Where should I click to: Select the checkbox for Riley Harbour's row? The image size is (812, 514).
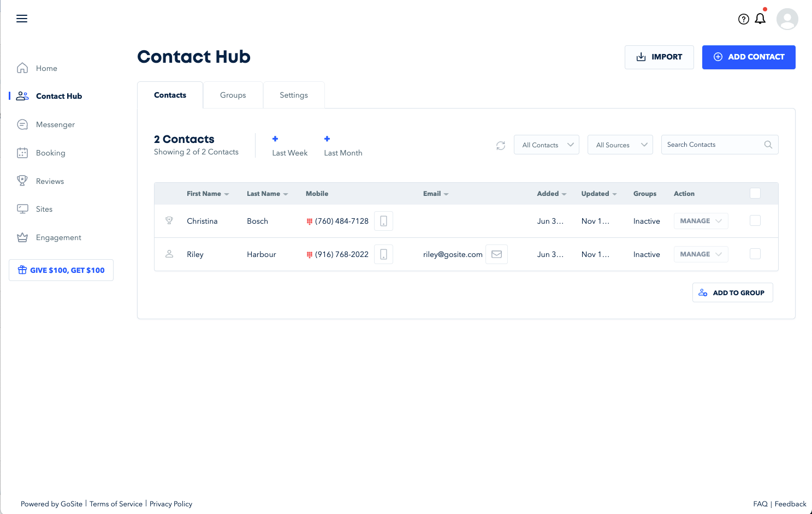(x=755, y=253)
